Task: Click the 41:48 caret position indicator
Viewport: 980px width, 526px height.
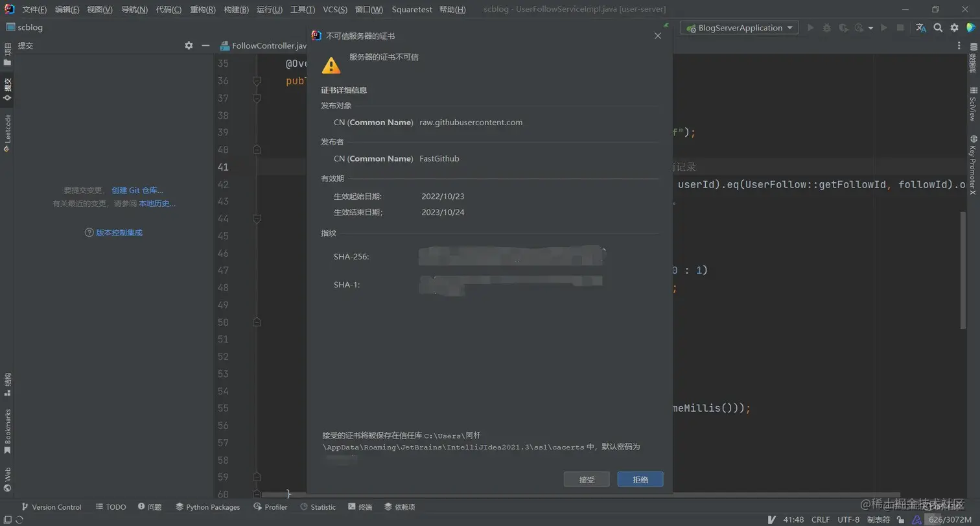Action: click(x=793, y=520)
